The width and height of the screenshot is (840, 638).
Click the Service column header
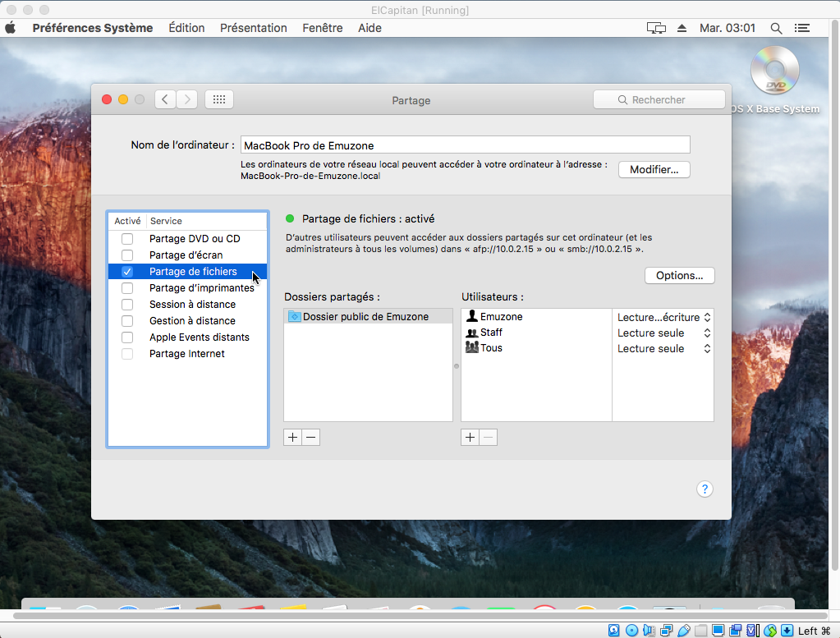(207, 221)
